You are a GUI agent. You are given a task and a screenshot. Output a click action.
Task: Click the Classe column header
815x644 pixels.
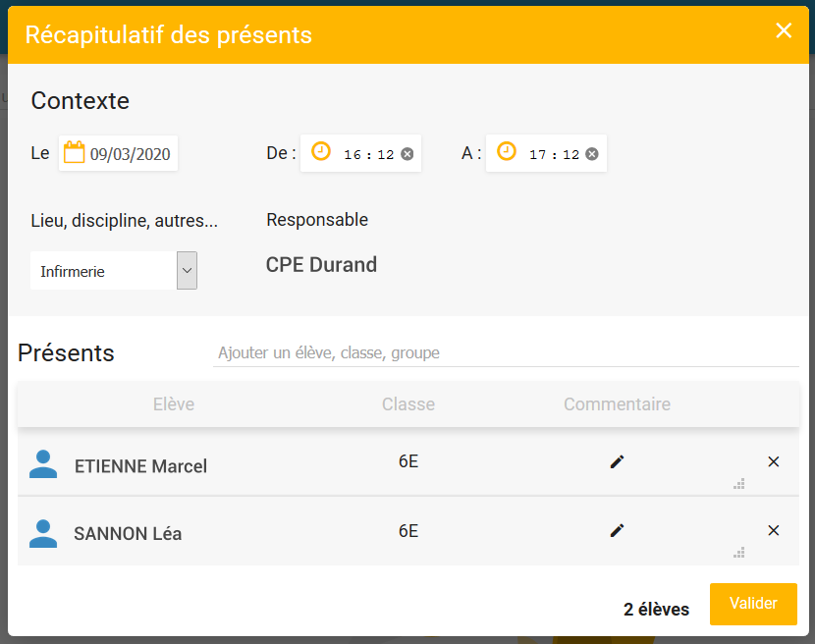pyautogui.click(x=408, y=403)
